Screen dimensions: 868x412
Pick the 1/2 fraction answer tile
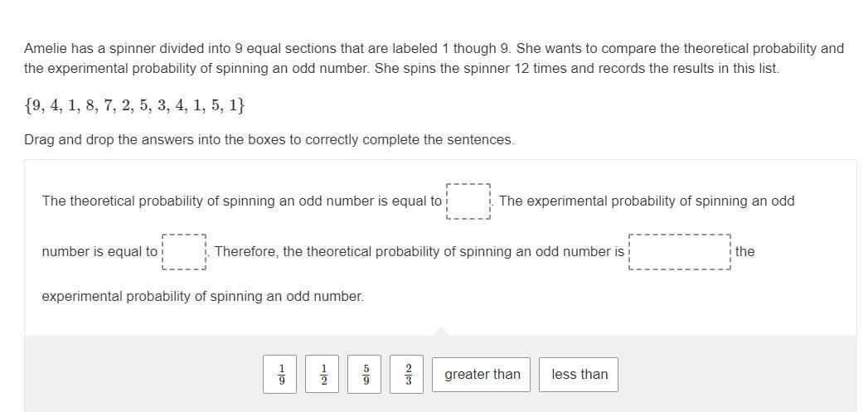point(323,374)
